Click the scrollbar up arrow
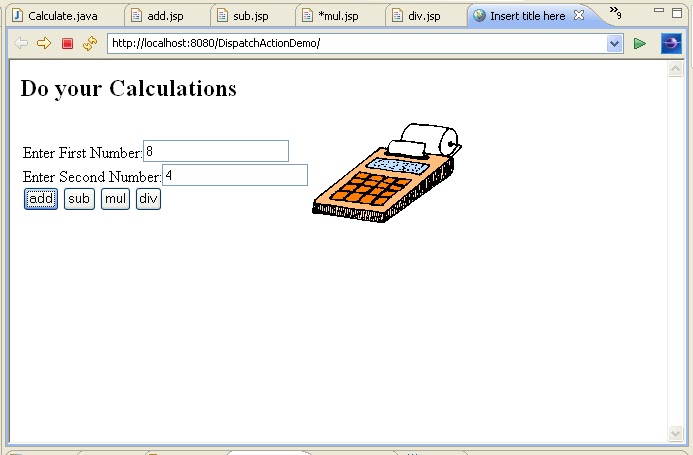Screen dimensions: 693x455 point(675,69)
